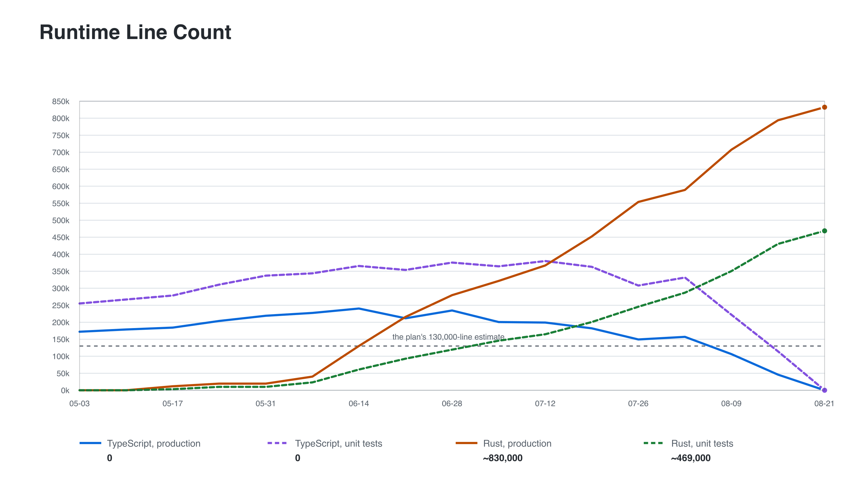This screenshot has width=868, height=477.
Task: Click the 100k y-axis label
Action: coord(61,356)
